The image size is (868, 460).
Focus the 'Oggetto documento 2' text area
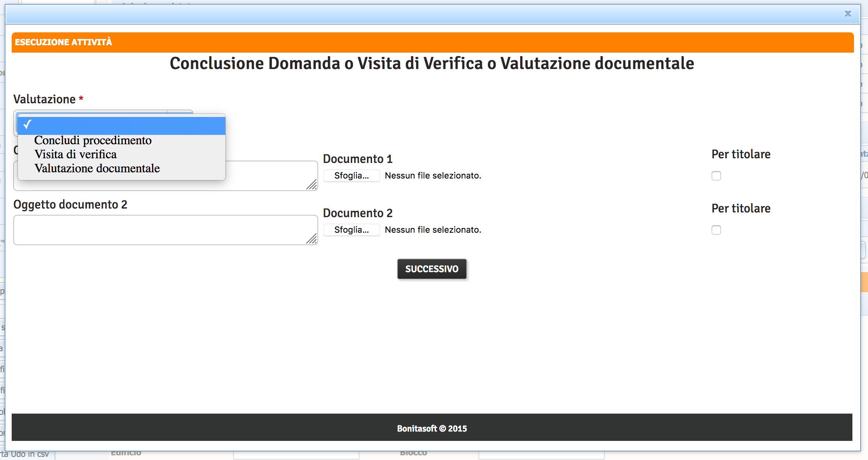coord(166,230)
